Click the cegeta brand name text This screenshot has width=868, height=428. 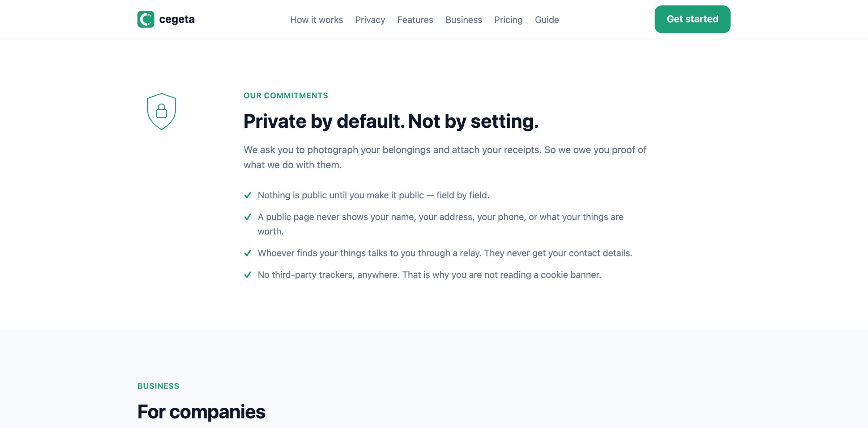pyautogui.click(x=177, y=19)
